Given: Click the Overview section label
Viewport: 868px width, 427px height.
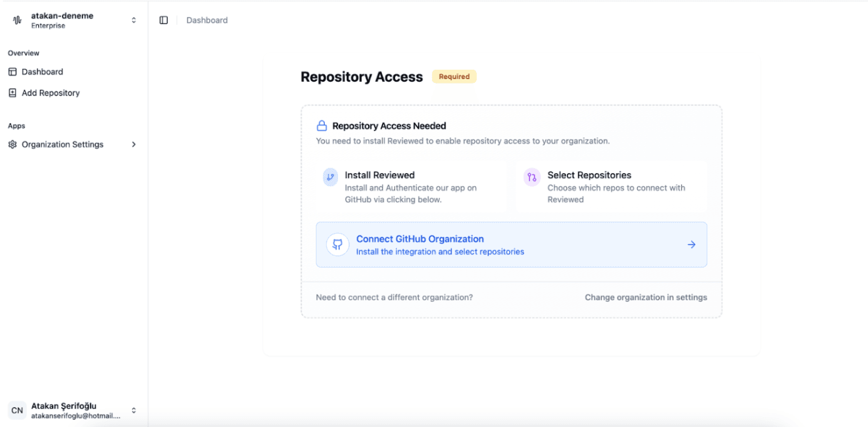Looking at the screenshot, I should (x=24, y=53).
